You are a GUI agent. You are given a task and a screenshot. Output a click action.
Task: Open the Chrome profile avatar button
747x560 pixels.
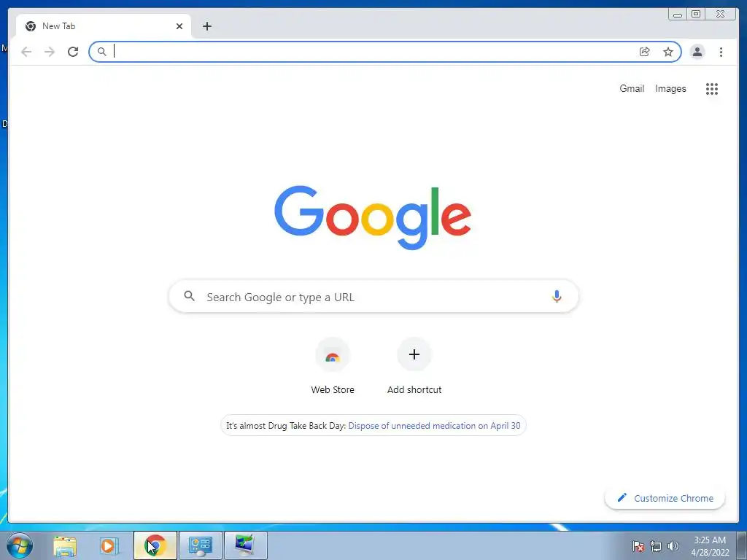click(697, 52)
